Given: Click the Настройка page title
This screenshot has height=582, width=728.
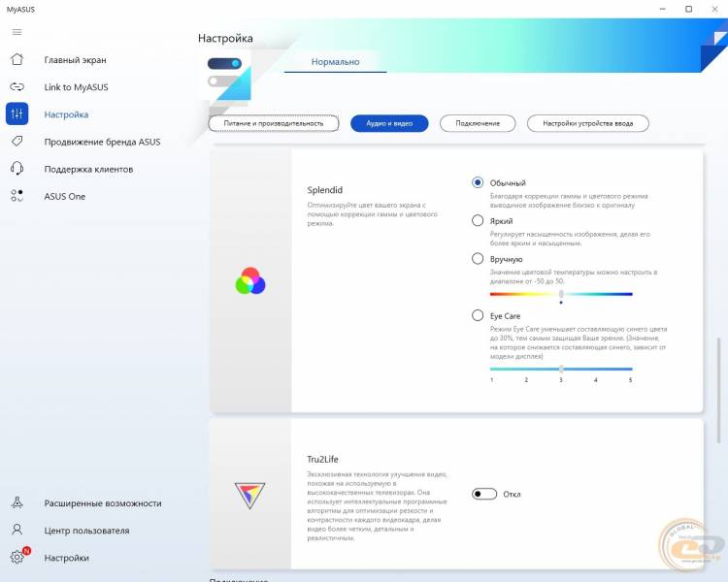Looking at the screenshot, I should [225, 38].
